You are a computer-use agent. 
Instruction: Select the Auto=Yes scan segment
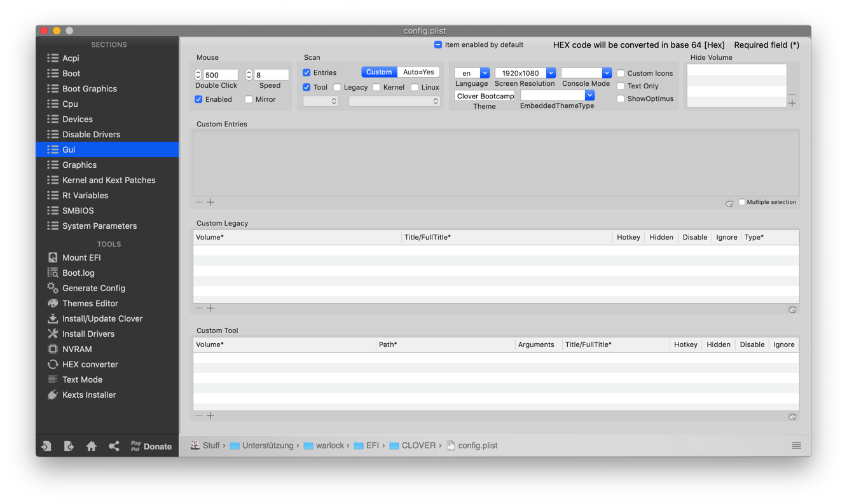418,72
